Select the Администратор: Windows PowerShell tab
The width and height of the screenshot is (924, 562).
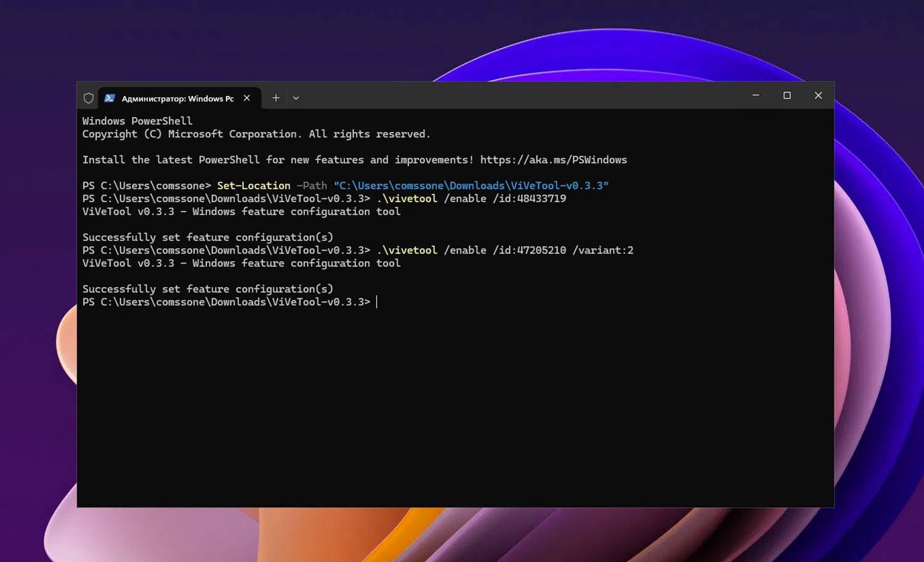click(x=180, y=98)
